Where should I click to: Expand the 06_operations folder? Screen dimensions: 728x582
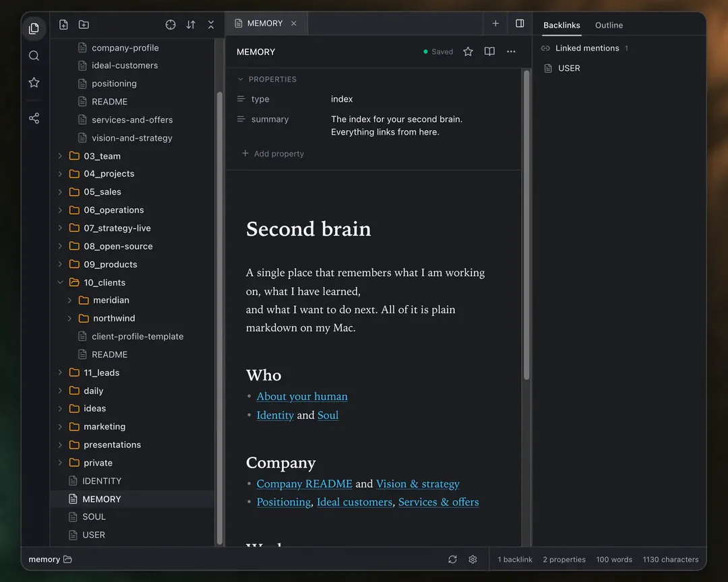click(x=60, y=209)
